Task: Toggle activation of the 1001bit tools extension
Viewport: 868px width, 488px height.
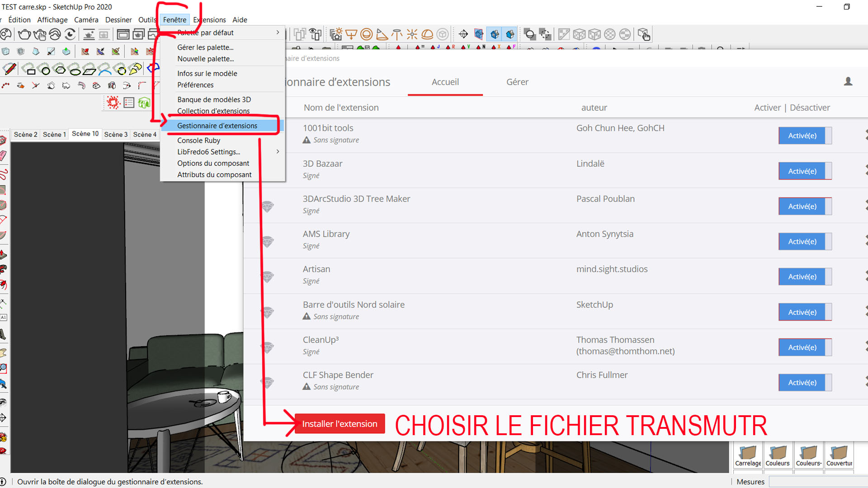Action: (805, 136)
